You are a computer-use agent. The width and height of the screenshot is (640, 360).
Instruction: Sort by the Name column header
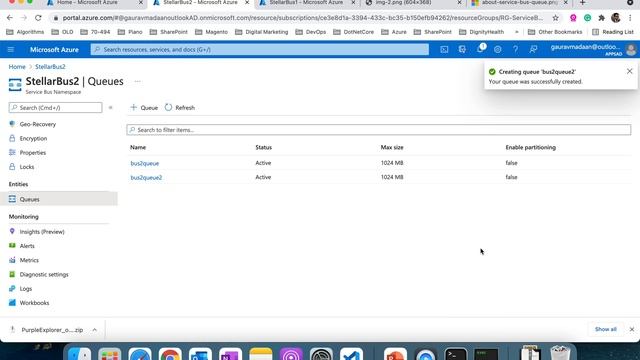(138, 147)
